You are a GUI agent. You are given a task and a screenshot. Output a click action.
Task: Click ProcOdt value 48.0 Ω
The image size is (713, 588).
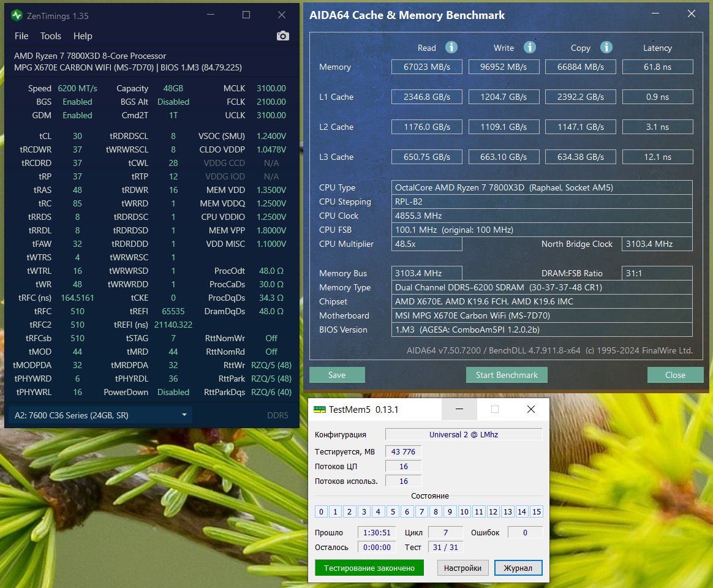(271, 271)
